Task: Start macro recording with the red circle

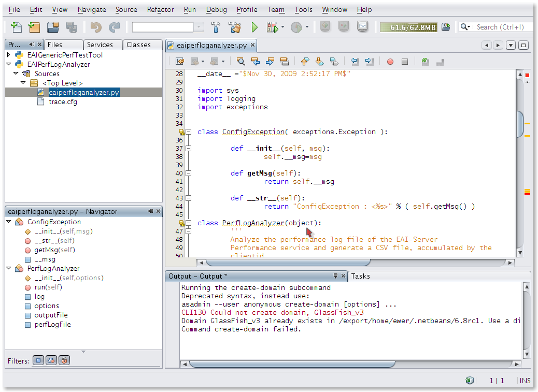Action: [390, 62]
